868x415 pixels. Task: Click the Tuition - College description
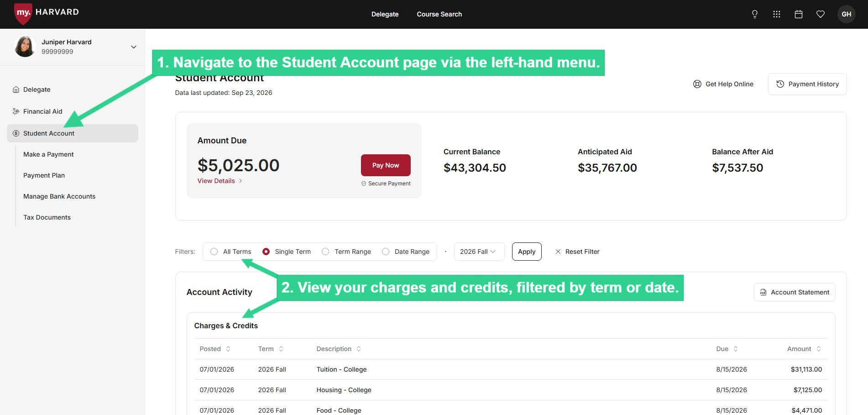[342, 369]
